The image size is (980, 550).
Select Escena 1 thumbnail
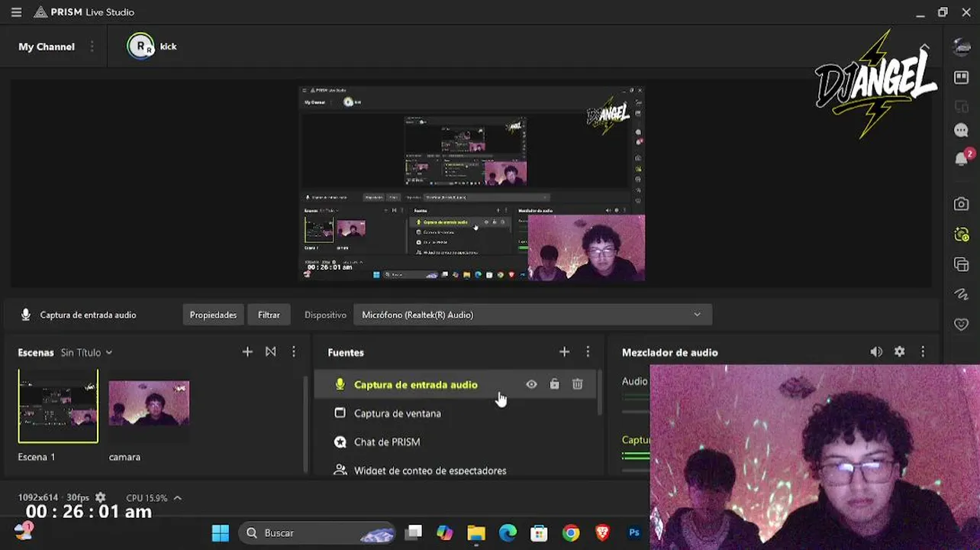pos(58,406)
